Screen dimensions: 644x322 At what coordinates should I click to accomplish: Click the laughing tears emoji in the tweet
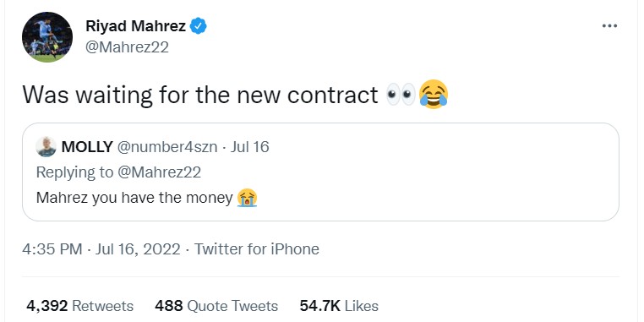(x=434, y=95)
